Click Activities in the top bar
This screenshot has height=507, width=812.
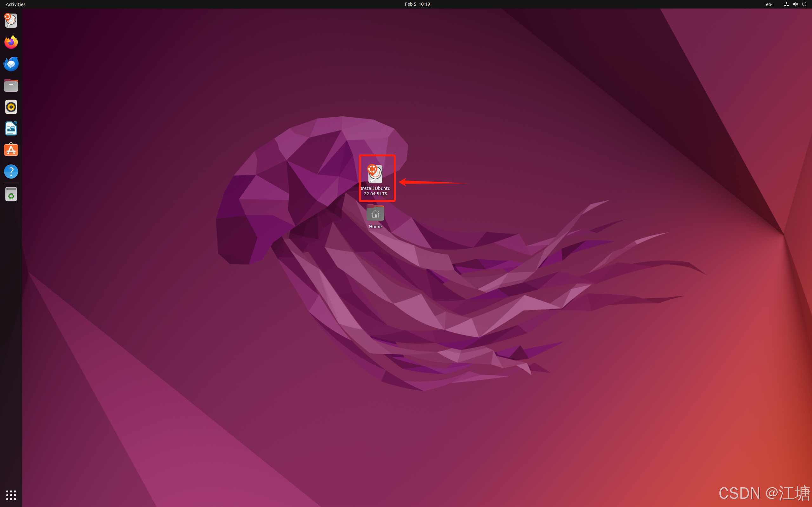point(16,4)
